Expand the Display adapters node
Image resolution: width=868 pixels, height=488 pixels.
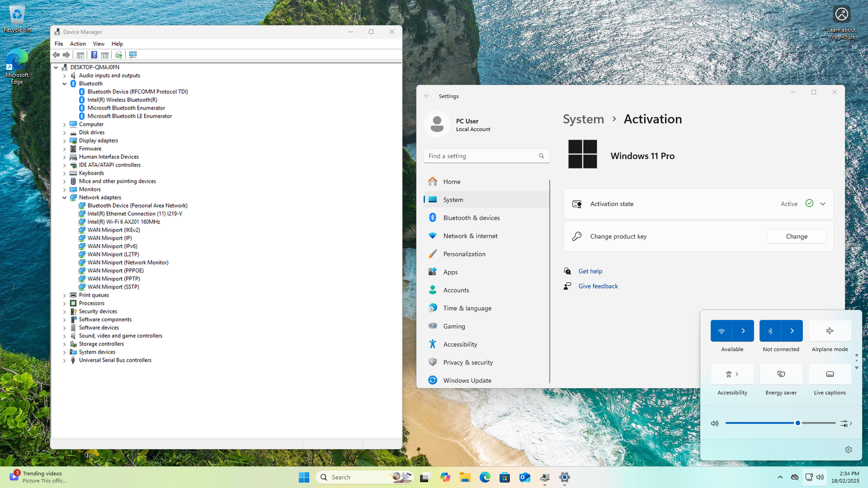point(65,141)
